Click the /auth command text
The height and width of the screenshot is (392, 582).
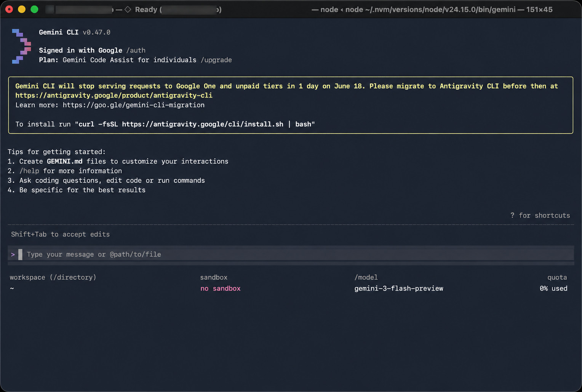tap(136, 50)
